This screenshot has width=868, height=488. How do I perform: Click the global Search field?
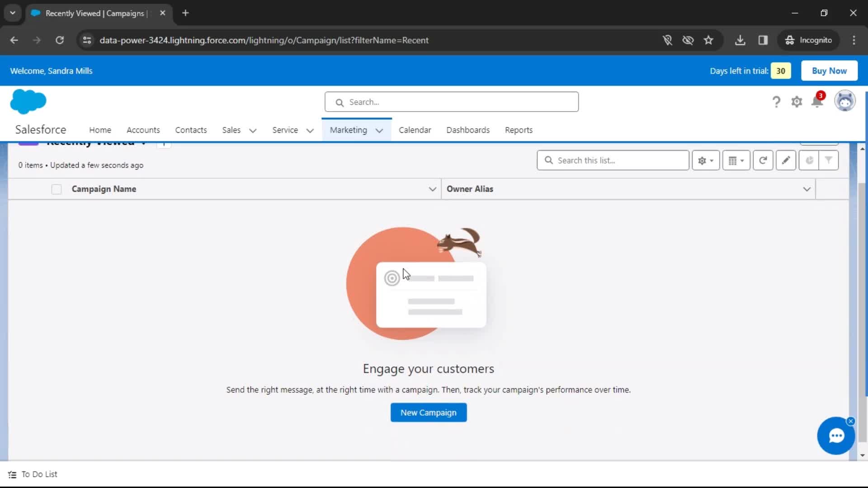pyautogui.click(x=451, y=102)
